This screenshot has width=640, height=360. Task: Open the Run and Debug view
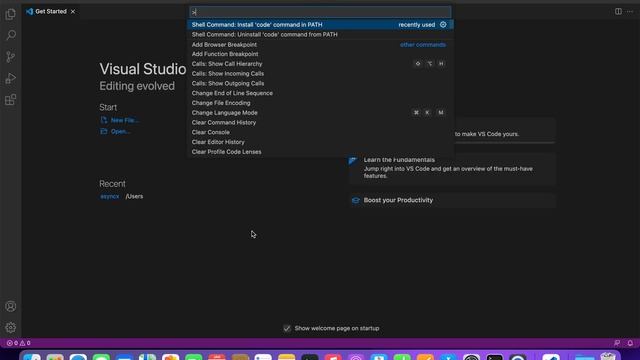click(x=11, y=78)
